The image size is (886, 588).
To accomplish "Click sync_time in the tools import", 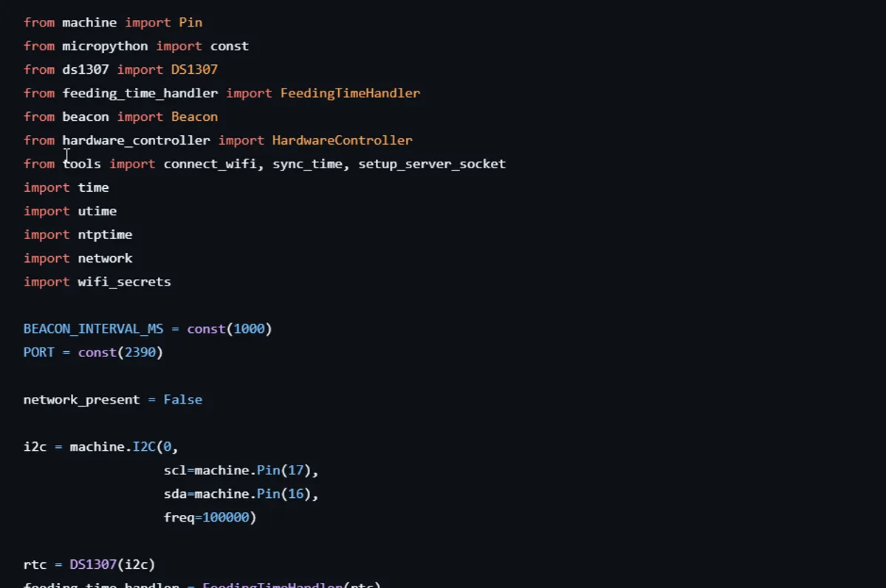I will coord(307,164).
